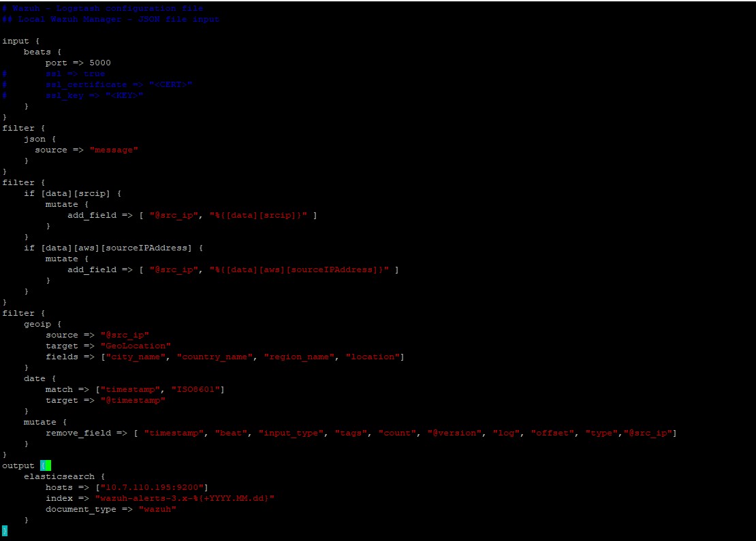The height and width of the screenshot is (541, 756).
Task: Click the word 'output'
Action: tap(18, 466)
